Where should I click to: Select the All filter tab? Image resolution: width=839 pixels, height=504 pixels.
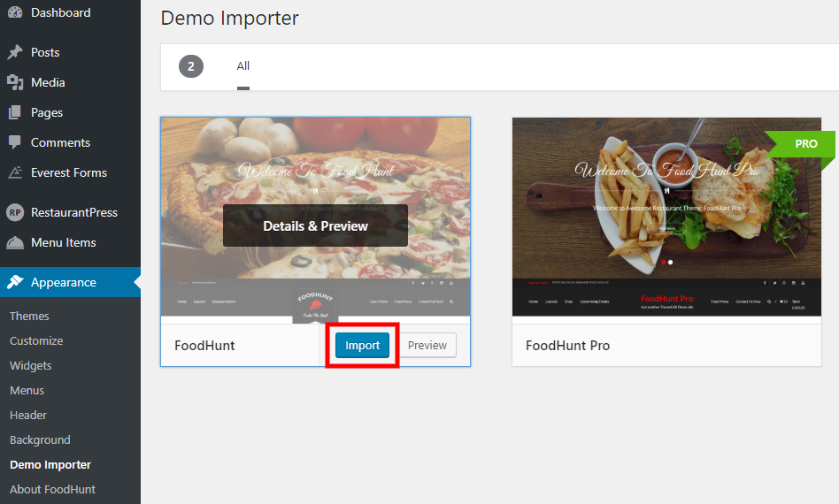coord(242,65)
